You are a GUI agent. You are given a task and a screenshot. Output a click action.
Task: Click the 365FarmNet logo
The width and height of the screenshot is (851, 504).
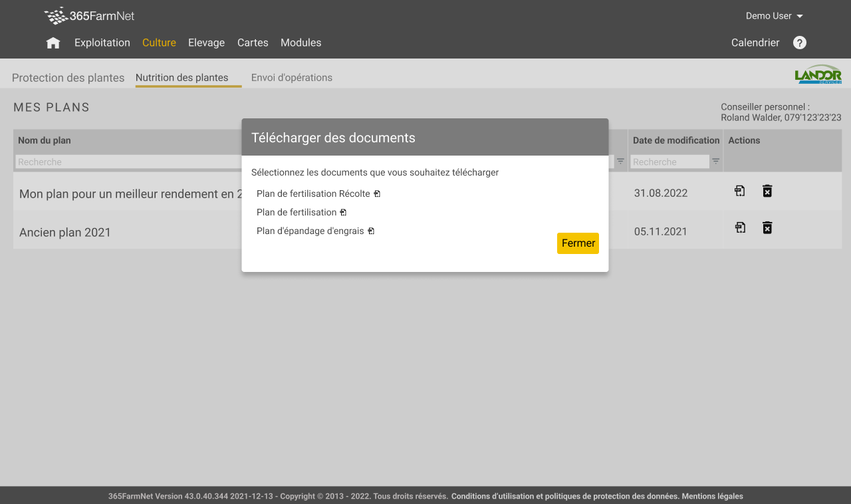(89, 16)
